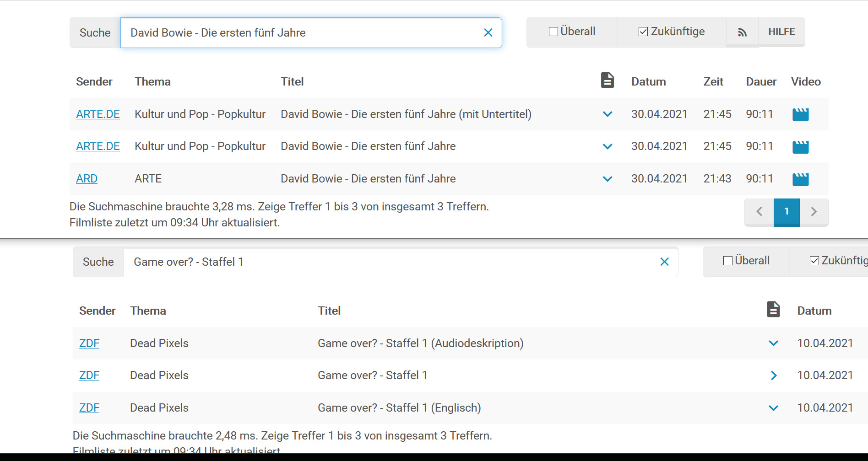The height and width of the screenshot is (461, 868).
Task: Click description column icon in top table
Action: click(x=607, y=80)
